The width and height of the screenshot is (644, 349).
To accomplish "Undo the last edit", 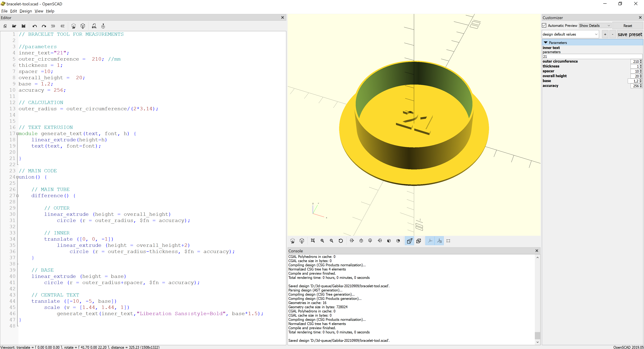I will (x=35, y=26).
